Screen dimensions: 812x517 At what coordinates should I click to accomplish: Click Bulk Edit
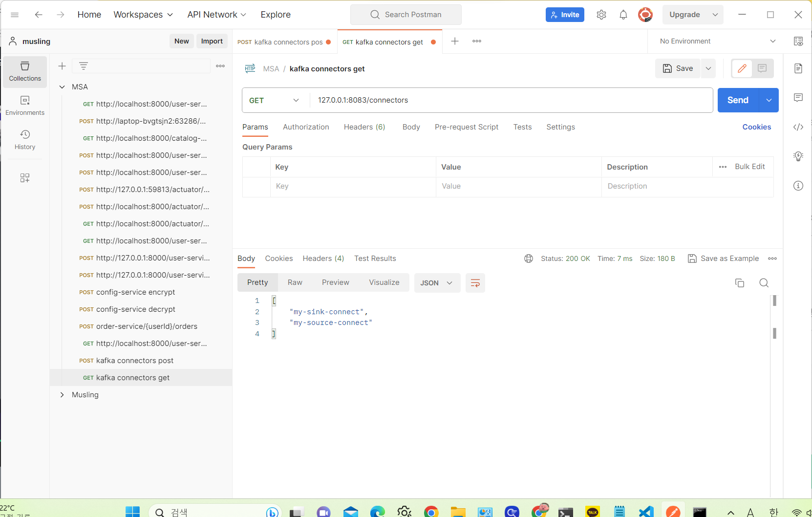pos(750,167)
